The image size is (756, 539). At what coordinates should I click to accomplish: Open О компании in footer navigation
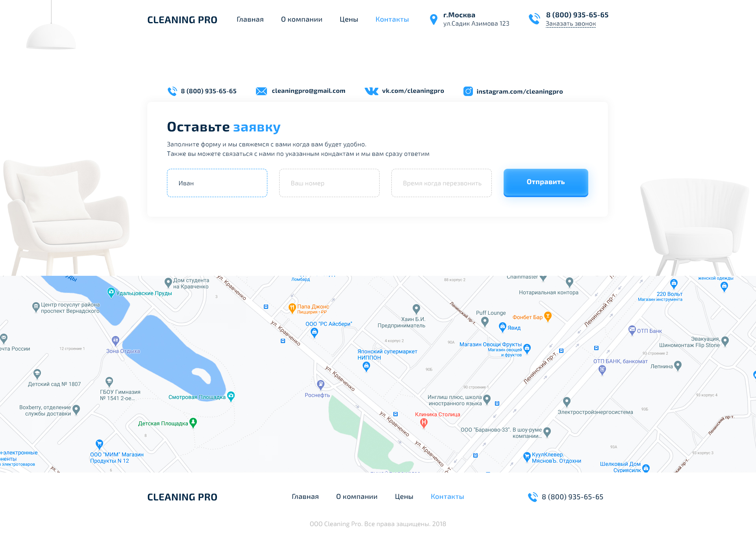pyautogui.click(x=357, y=497)
